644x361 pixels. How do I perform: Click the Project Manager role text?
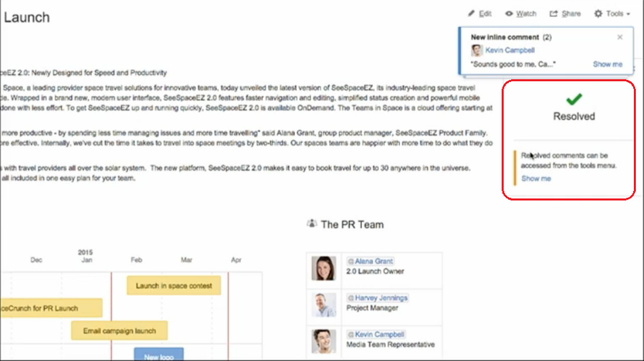372,307
